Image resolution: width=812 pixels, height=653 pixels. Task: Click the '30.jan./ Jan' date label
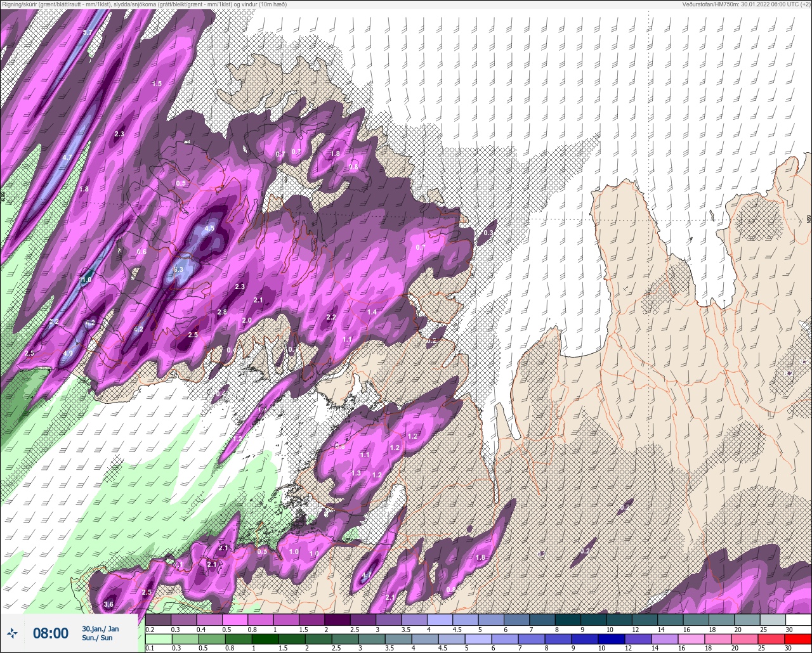click(x=100, y=629)
